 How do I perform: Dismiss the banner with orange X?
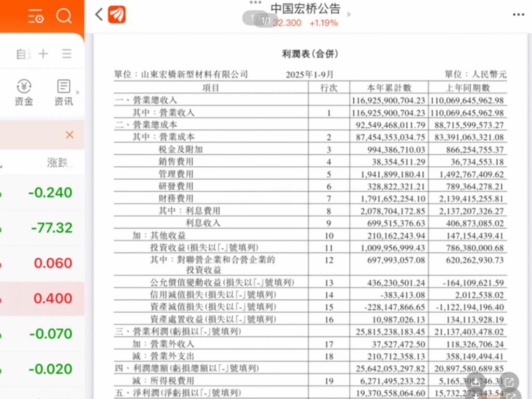70,135
